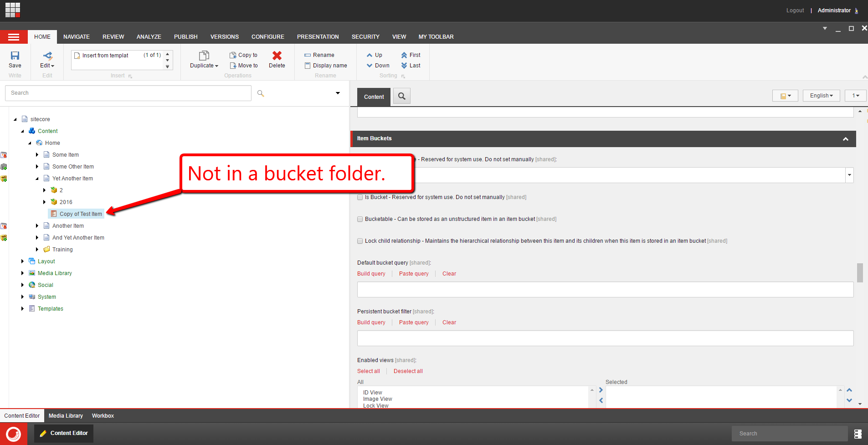Switch to the PUBLISH ribbon tab
Image resolution: width=868 pixels, height=445 pixels.
[x=185, y=37]
